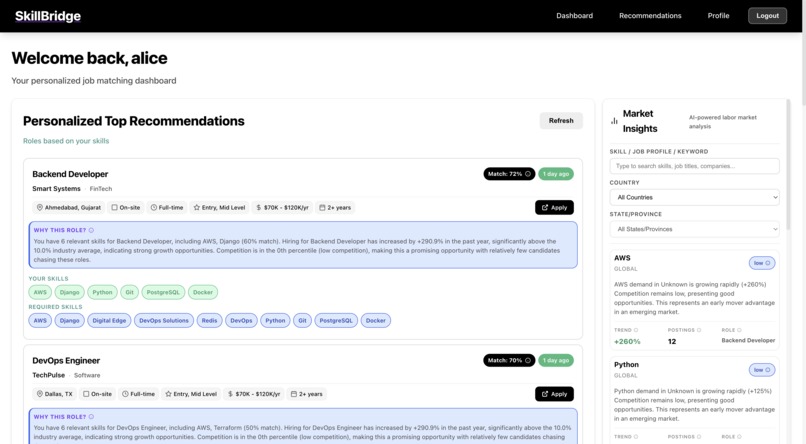The width and height of the screenshot is (806, 444).
Task: Click the Python insight card heading
Action: [626, 365]
